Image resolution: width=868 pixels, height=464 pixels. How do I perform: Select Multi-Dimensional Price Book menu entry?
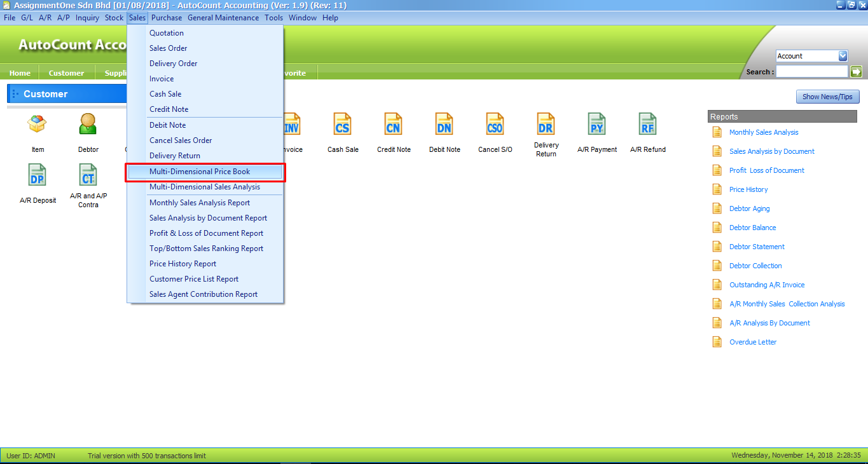(205, 172)
